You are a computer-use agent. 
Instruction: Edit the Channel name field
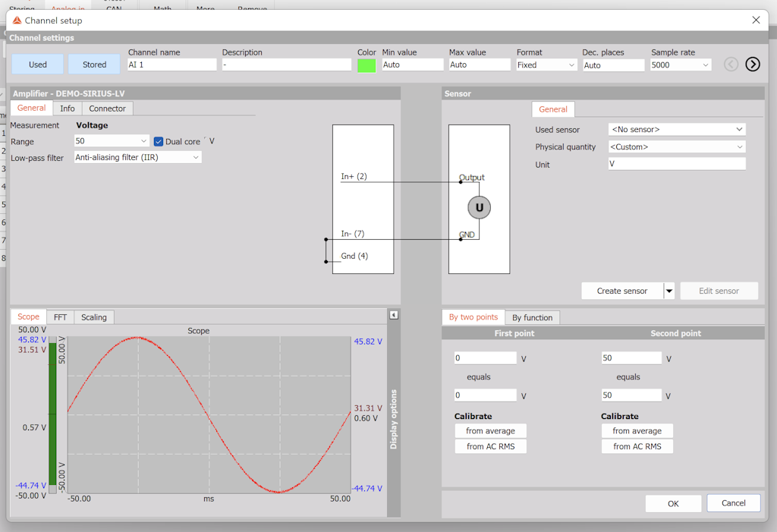172,65
